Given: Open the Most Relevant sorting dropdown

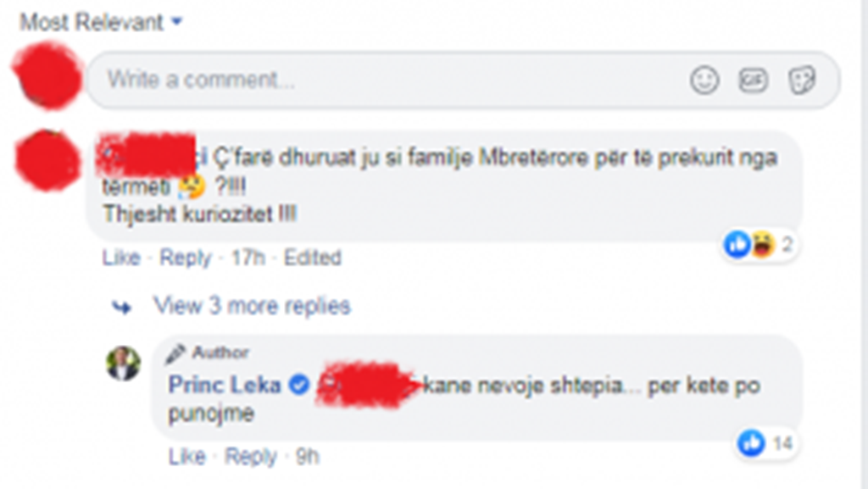Looking at the screenshot, I should point(101,22).
